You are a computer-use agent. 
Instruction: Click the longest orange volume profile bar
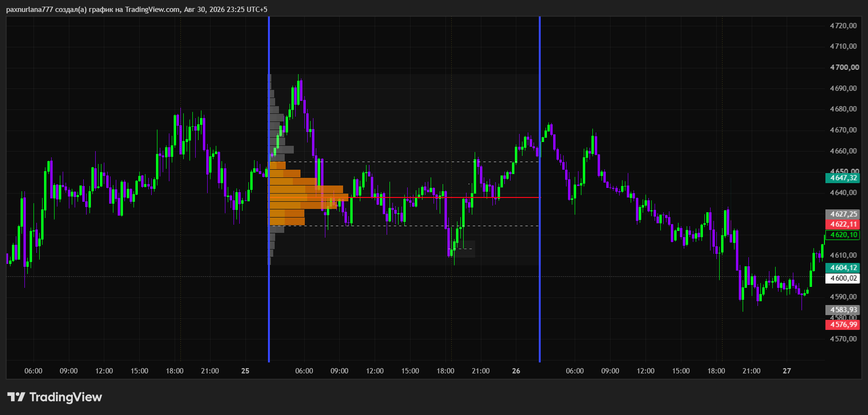(x=309, y=197)
